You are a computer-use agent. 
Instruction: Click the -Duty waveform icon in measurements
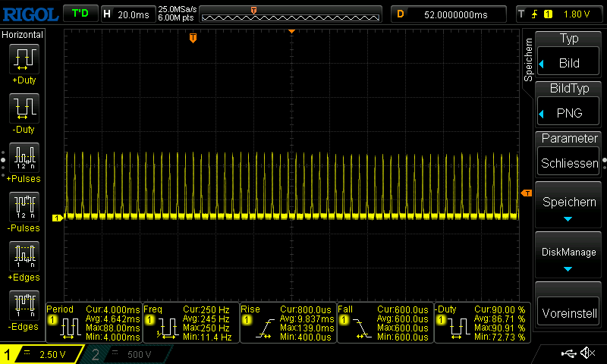(x=459, y=329)
